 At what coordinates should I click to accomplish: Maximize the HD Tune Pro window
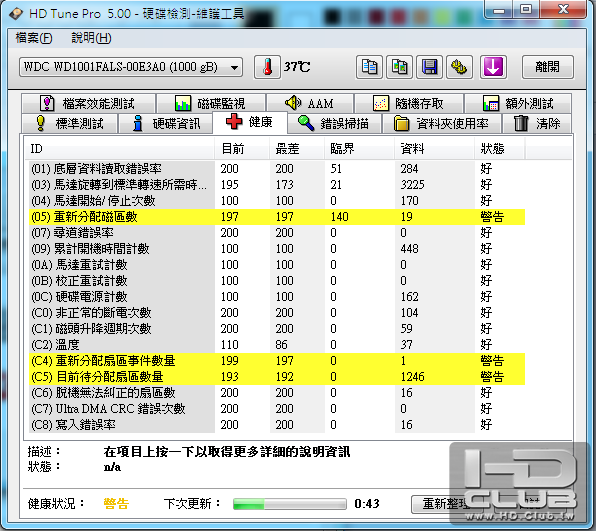(x=526, y=9)
